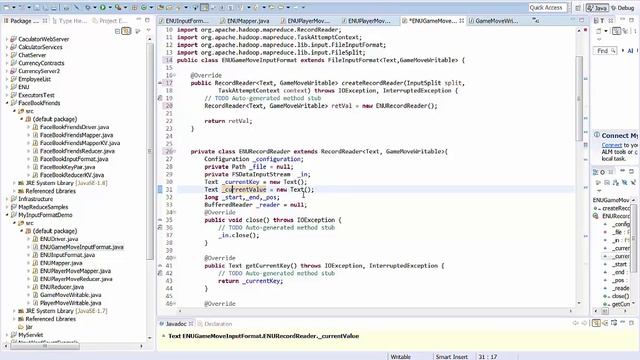640x360 pixels.
Task: Maximize the editor area
Action: [581, 20]
